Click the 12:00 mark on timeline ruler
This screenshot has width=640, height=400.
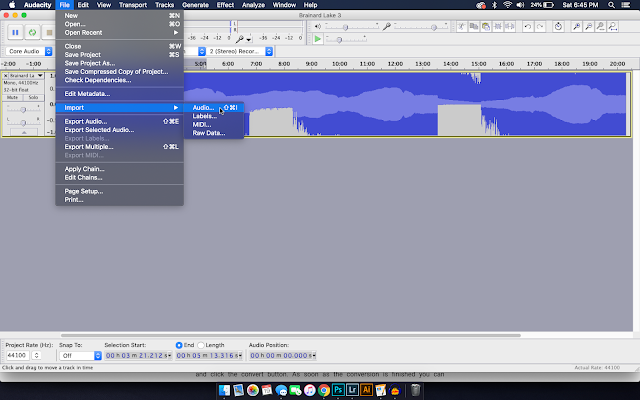pos(395,64)
